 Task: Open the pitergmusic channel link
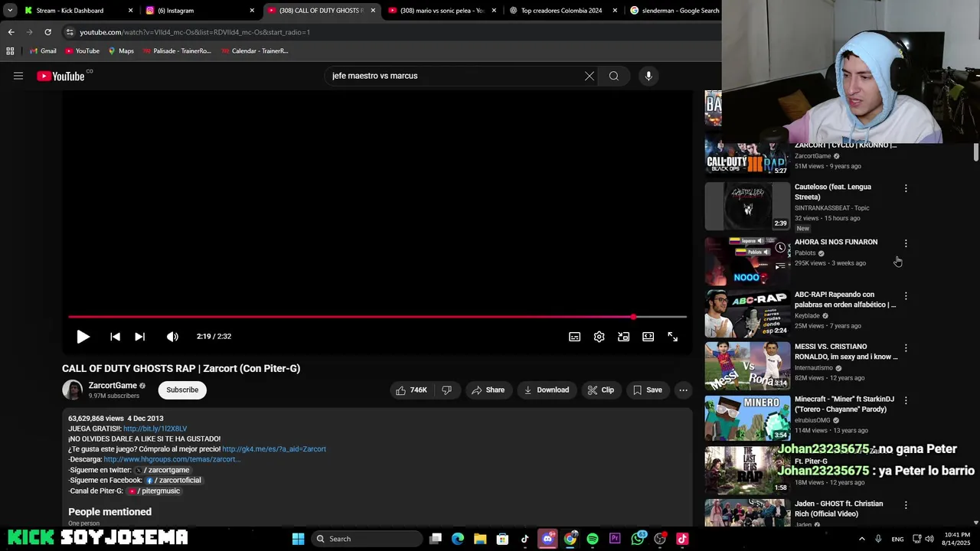(x=154, y=491)
